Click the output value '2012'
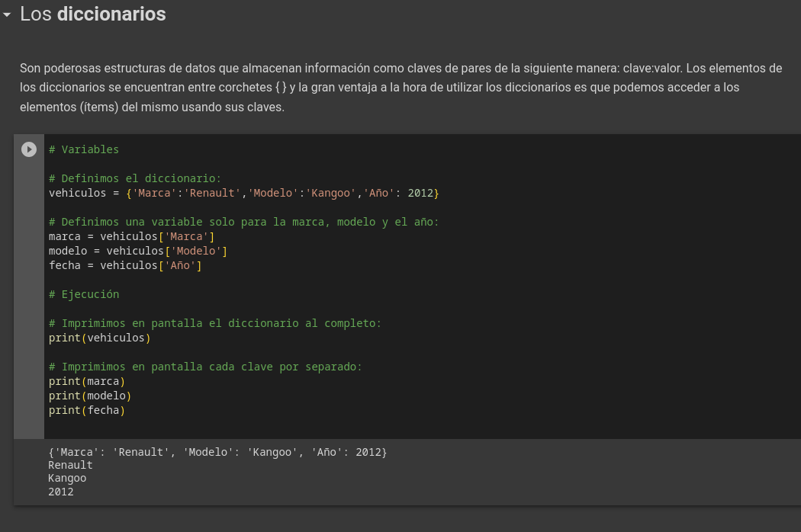The width and height of the screenshot is (801, 532). click(60, 492)
